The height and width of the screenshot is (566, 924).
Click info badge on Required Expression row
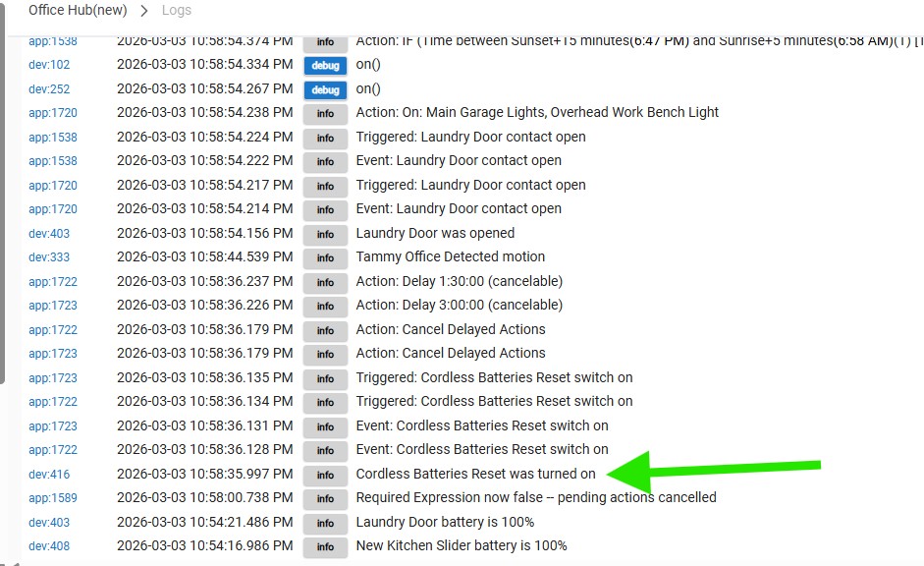[325, 499]
